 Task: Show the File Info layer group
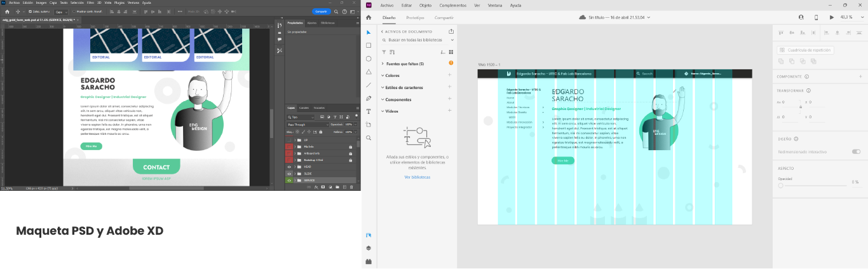pos(289,146)
